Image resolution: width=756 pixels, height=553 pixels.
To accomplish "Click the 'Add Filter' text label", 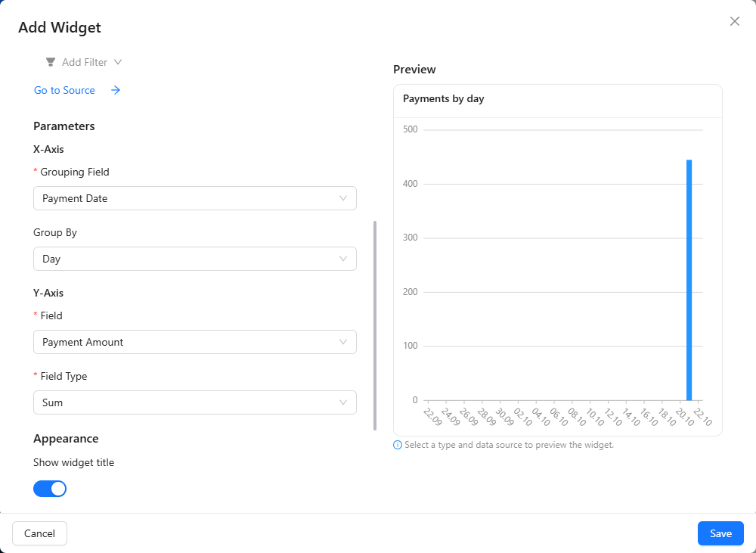I will (85, 62).
